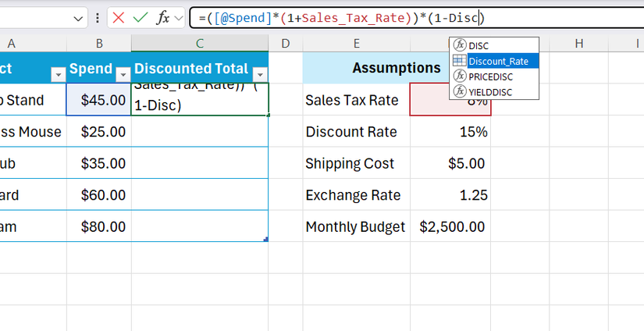Click the $60.00 spend cell

(x=99, y=194)
